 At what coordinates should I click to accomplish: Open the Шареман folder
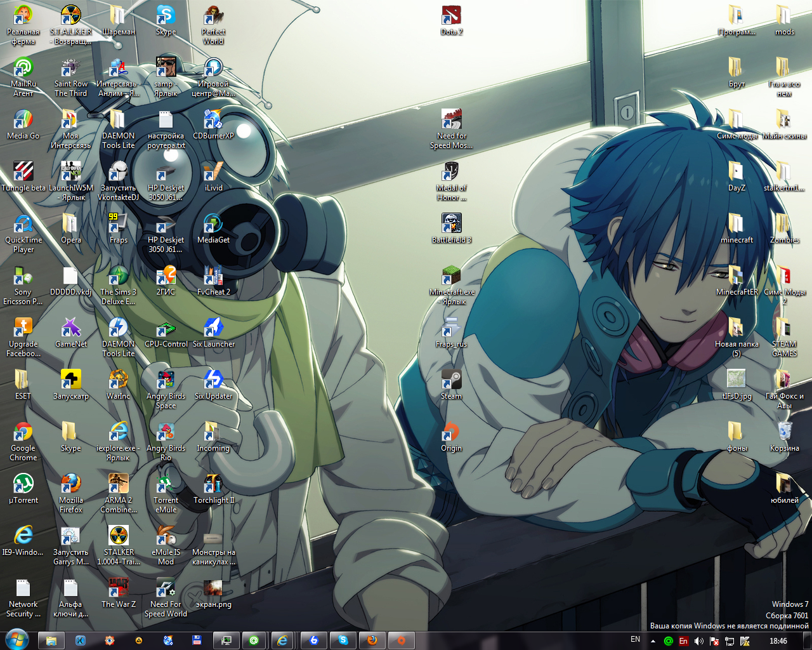pyautogui.click(x=118, y=20)
